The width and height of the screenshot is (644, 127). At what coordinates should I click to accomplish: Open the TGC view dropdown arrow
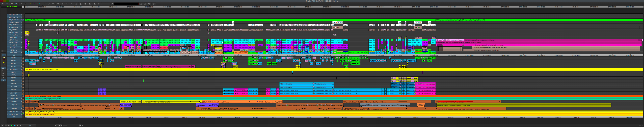pos(36,125)
